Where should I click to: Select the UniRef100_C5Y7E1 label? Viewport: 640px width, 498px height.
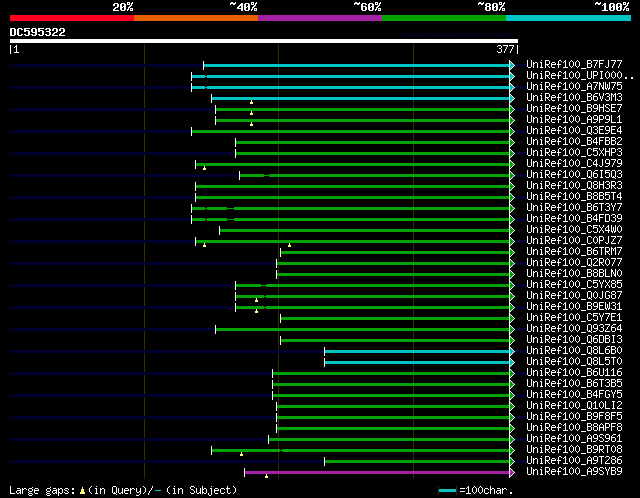pos(574,318)
